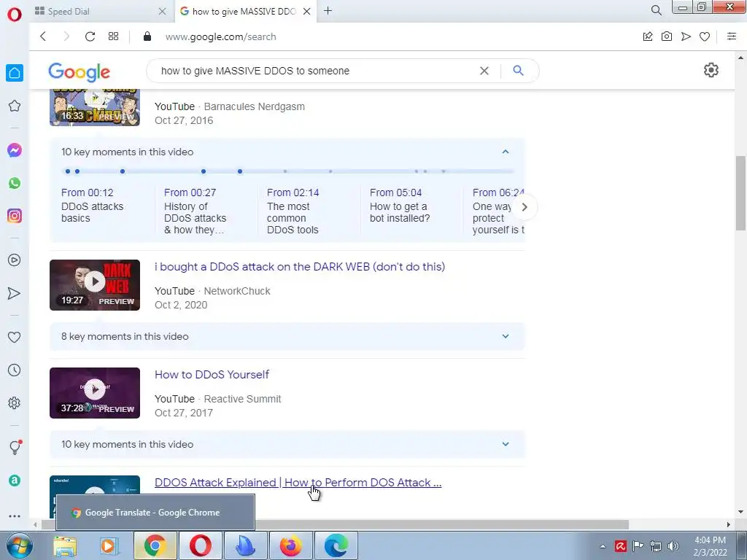This screenshot has width=747, height=560.
Task: Open WhatsApp in the sidebar
Action: tap(15, 183)
